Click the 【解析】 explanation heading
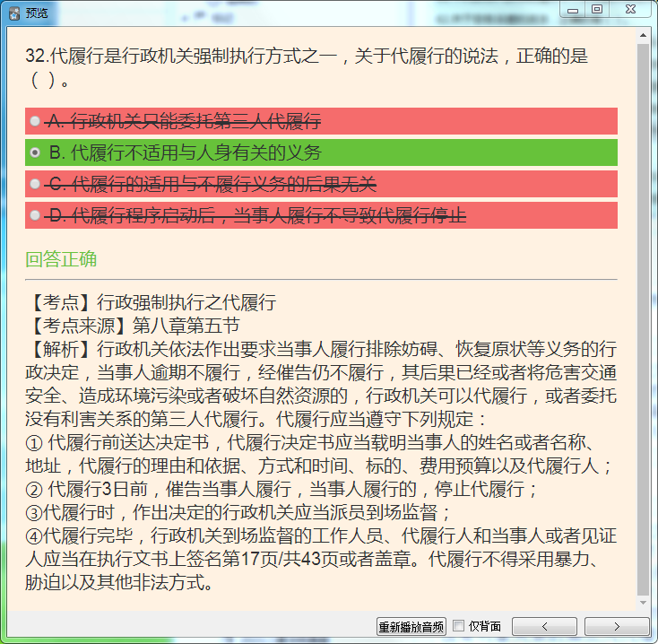 tap(61, 349)
